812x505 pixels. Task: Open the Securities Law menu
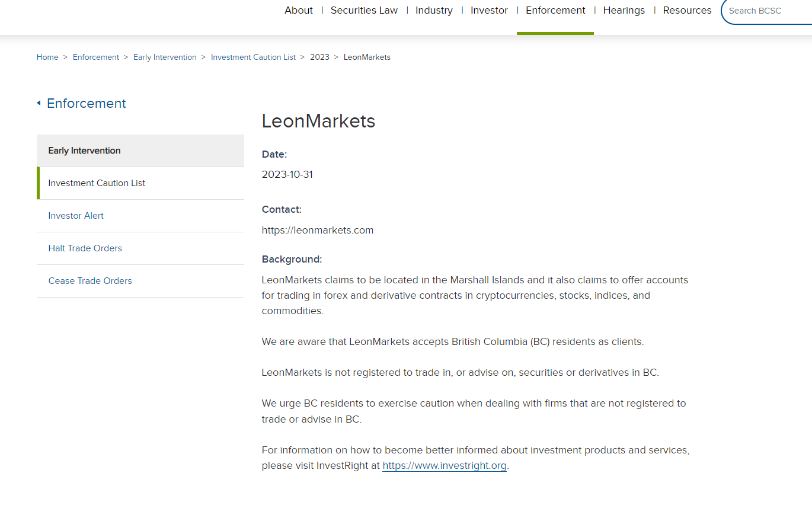point(364,11)
